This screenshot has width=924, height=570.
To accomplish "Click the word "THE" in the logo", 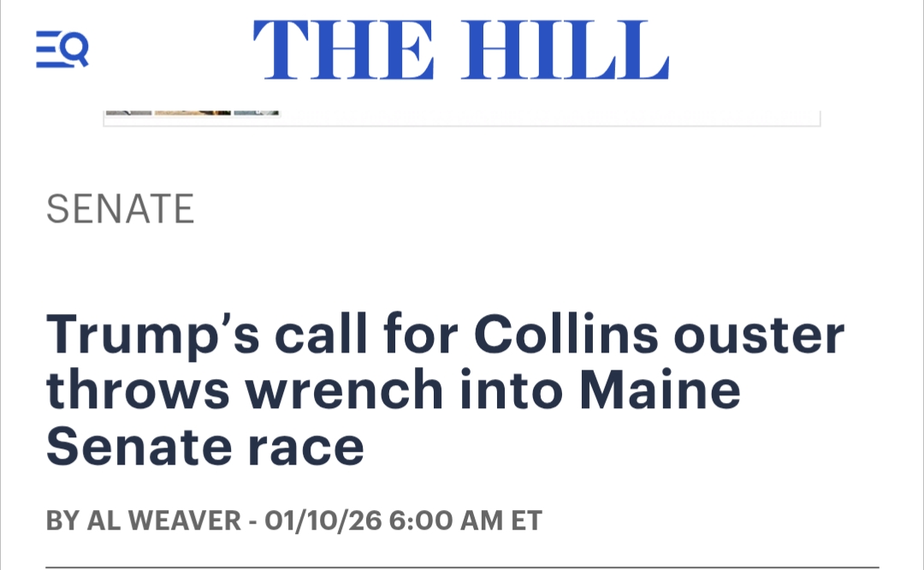I will click(343, 50).
